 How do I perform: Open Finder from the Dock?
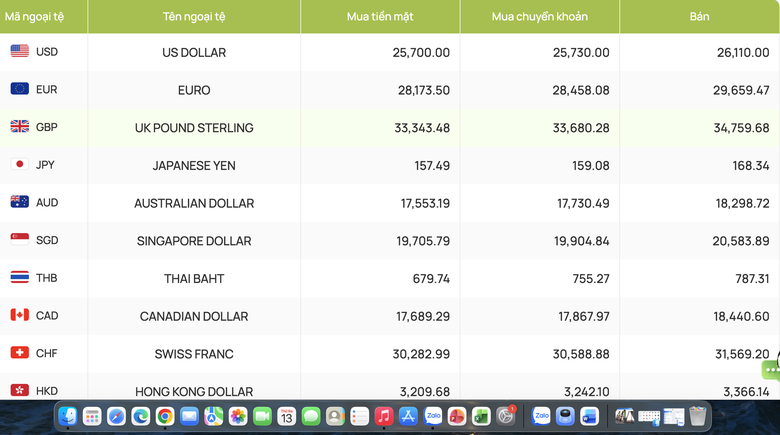tap(68, 416)
